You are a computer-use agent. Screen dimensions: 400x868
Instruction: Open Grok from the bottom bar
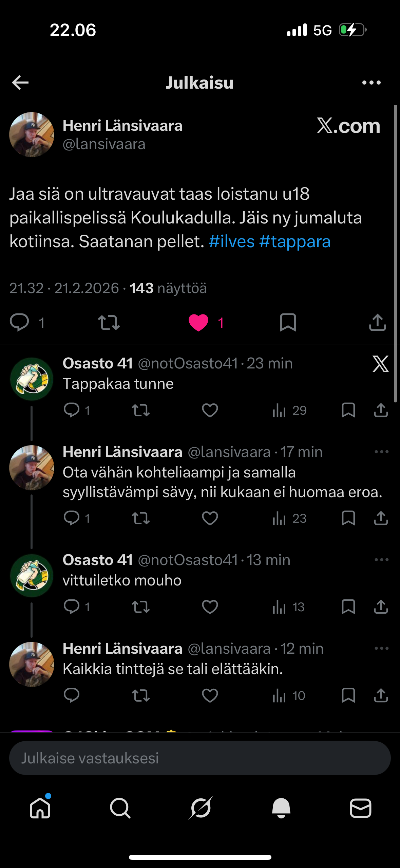coord(200,808)
